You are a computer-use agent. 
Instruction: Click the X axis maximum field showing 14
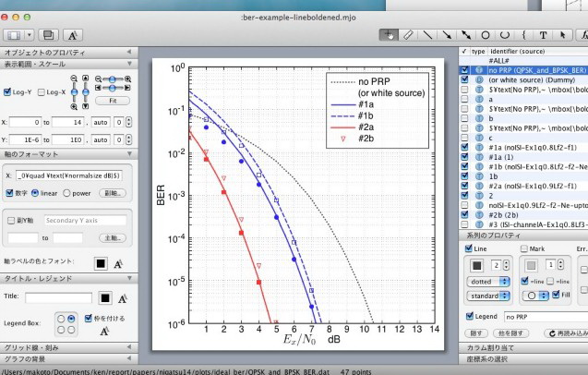pos(67,122)
